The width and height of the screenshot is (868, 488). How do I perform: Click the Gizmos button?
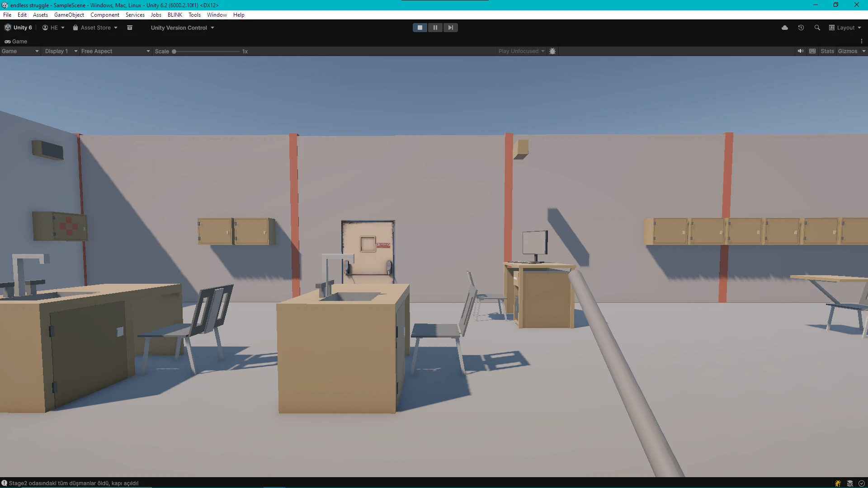tap(847, 51)
